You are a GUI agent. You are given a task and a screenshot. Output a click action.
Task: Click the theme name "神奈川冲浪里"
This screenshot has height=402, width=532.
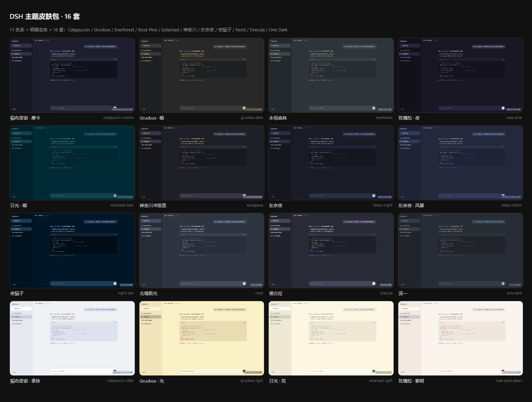tap(153, 205)
